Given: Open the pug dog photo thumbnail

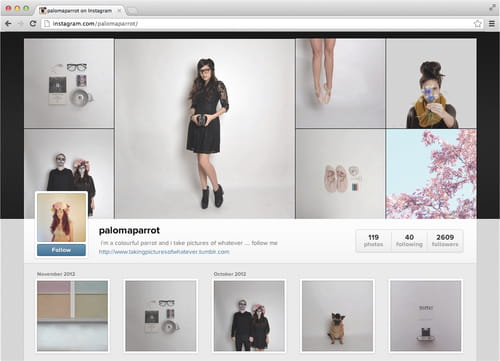Looking at the screenshot, I should click(337, 316).
